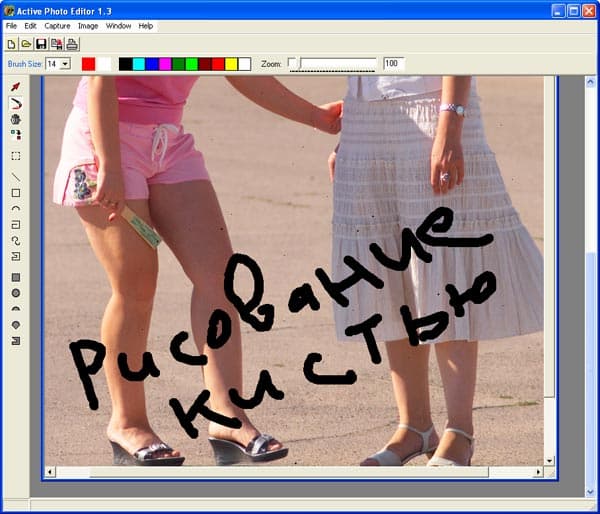600x514 pixels.
Task: Pick magenta from the palette
Action: [x=165, y=64]
